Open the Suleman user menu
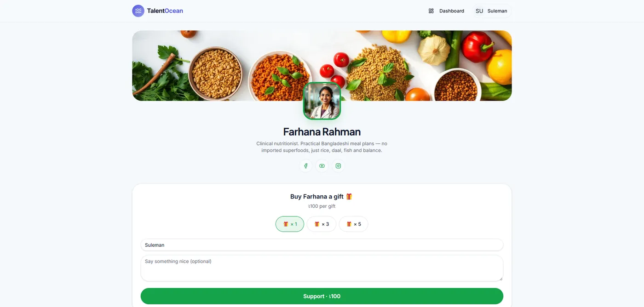 (x=492, y=11)
